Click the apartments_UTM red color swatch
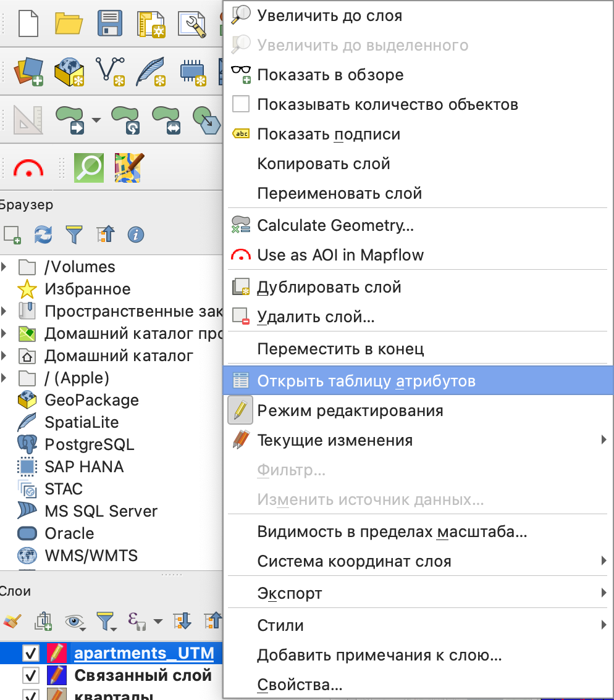 coord(56,653)
